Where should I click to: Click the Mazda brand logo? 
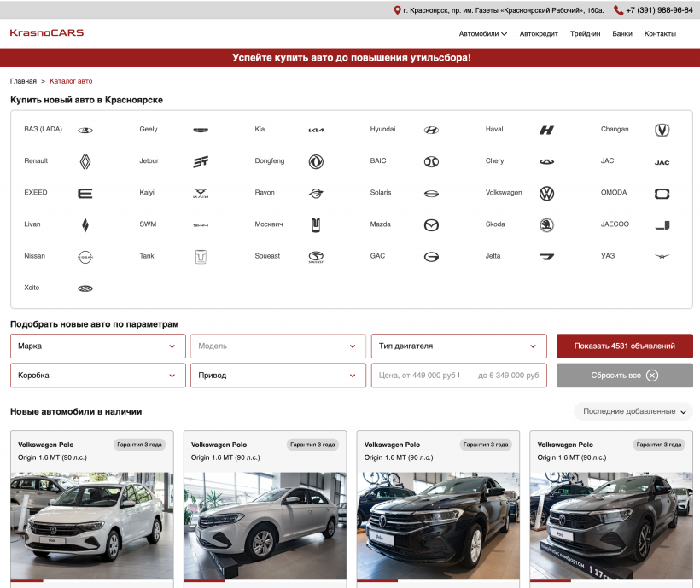431,225
